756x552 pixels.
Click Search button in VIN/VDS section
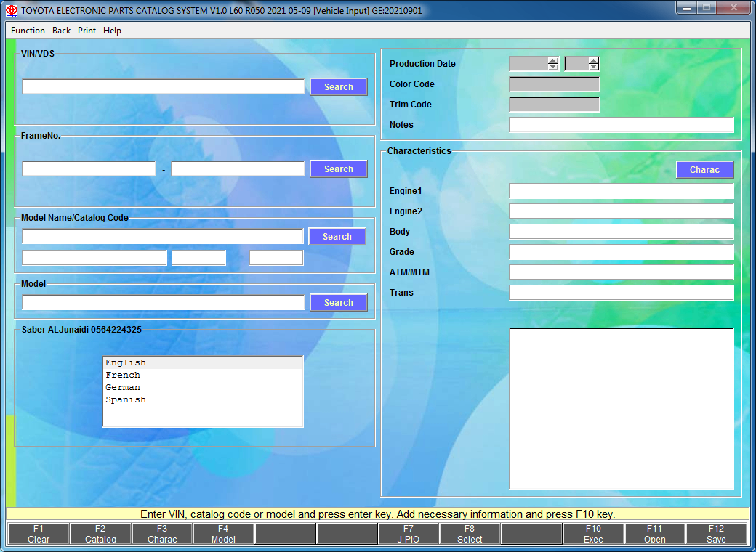[339, 86]
